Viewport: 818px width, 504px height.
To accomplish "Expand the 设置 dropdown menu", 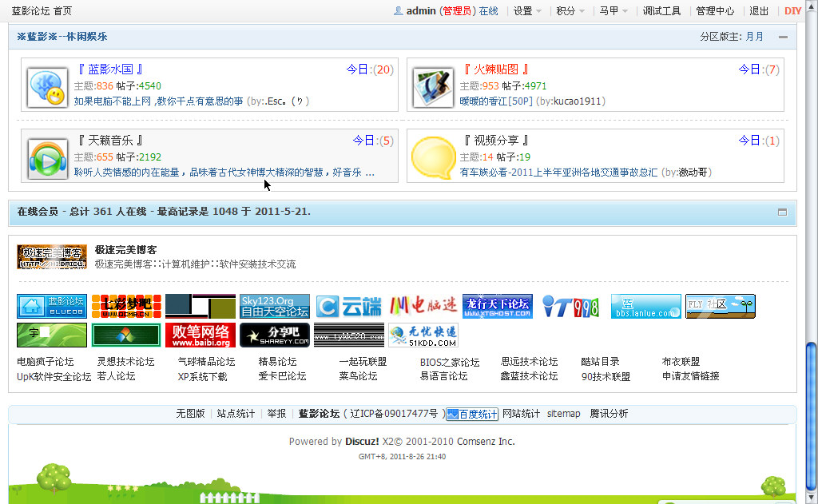I will click(527, 11).
